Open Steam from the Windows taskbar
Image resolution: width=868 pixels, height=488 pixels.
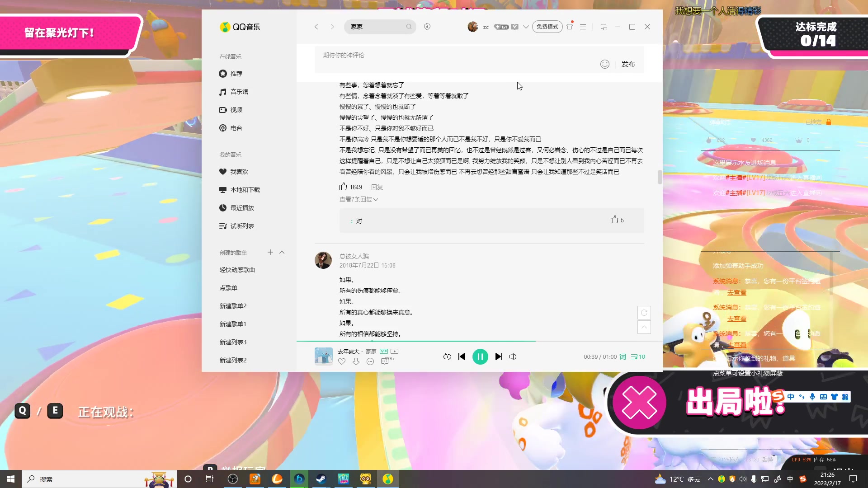(x=321, y=479)
